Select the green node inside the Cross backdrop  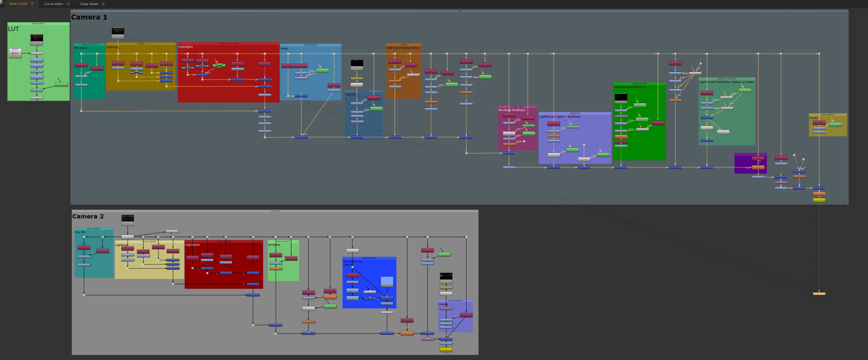(x=835, y=125)
